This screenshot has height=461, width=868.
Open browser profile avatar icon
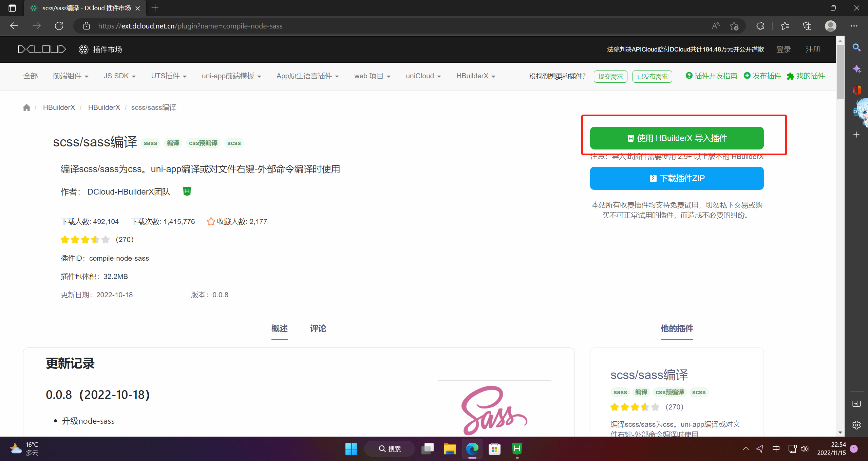coord(830,26)
